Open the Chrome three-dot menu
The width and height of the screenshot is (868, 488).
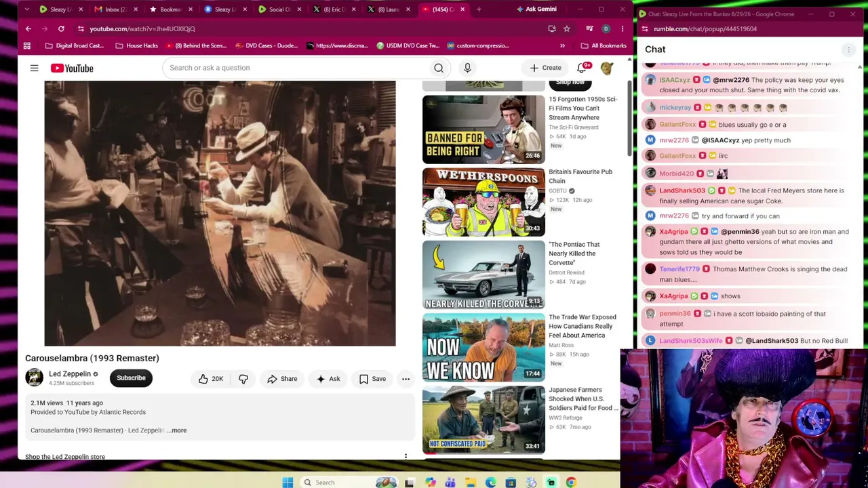click(x=623, y=28)
